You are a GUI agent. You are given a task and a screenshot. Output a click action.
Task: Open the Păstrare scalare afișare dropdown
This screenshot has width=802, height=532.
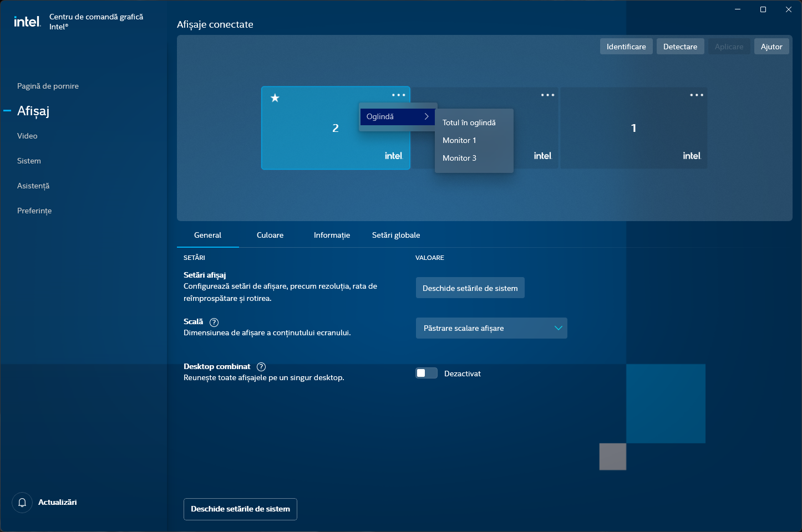491,328
